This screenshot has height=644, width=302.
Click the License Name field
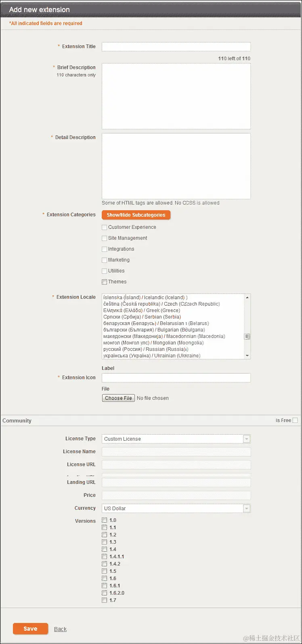176,452
